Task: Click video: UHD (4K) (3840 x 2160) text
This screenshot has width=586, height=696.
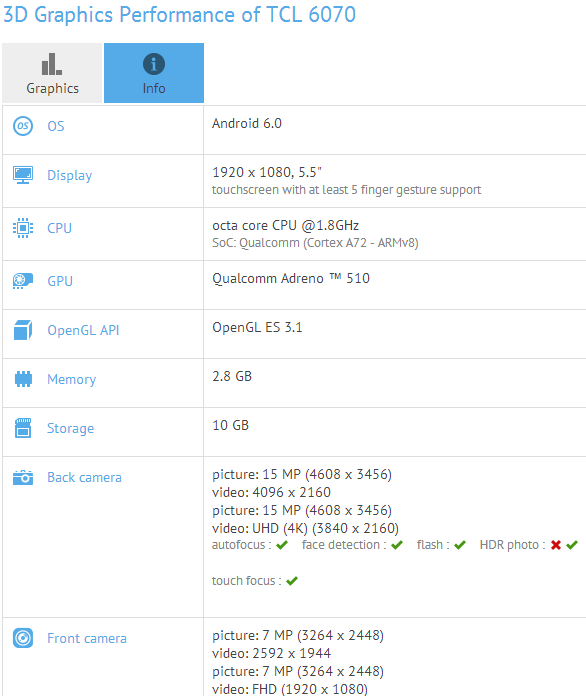Action: [305, 528]
